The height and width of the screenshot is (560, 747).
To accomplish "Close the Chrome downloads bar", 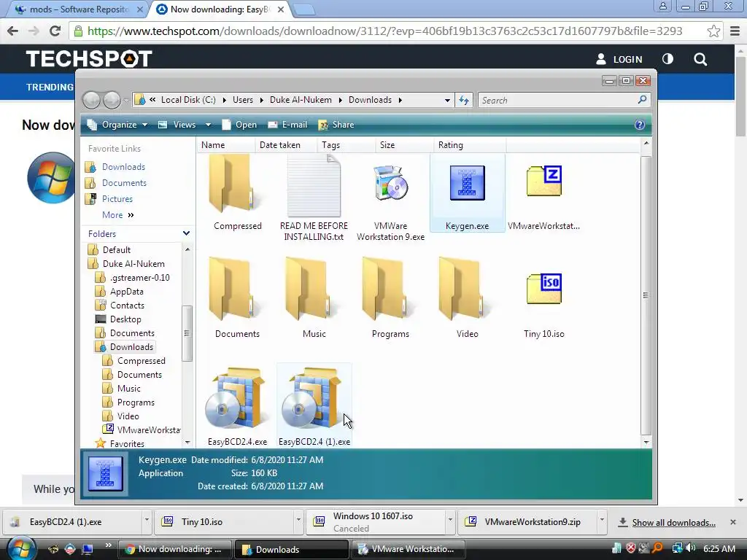I will click(x=733, y=522).
